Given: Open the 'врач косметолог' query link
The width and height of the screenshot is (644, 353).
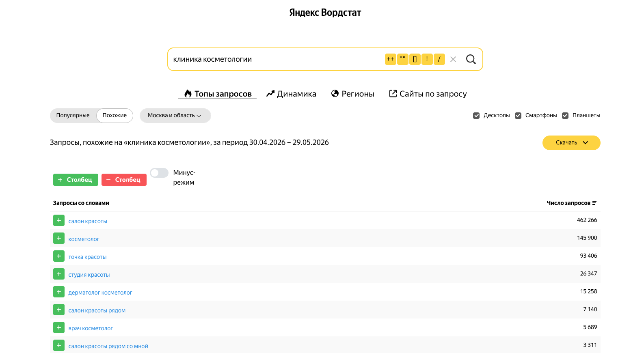Looking at the screenshot, I should [91, 328].
